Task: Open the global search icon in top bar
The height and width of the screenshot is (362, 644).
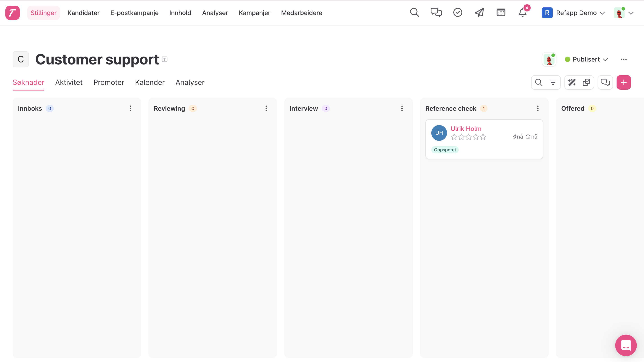Action: [414, 13]
